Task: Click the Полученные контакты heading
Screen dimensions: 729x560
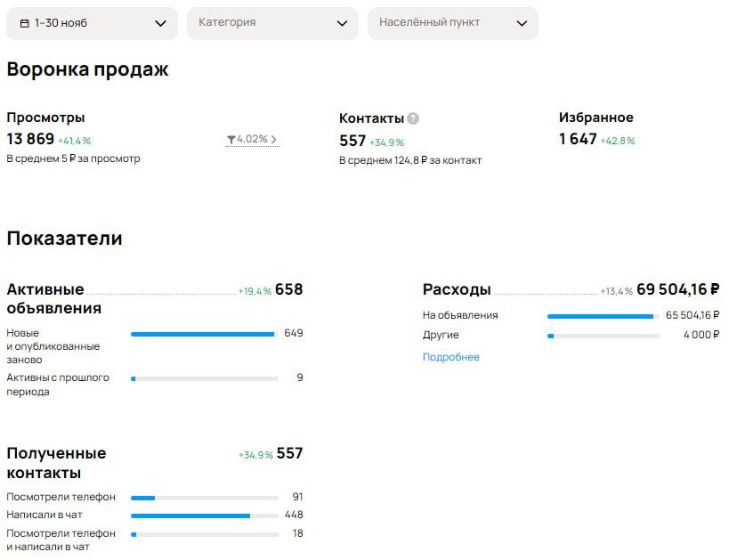Action: [56, 463]
